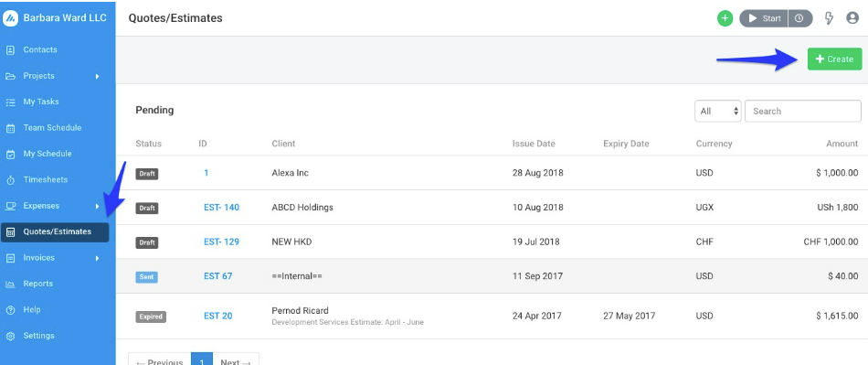
Task: Click into the Search estimates field
Action: tap(803, 111)
